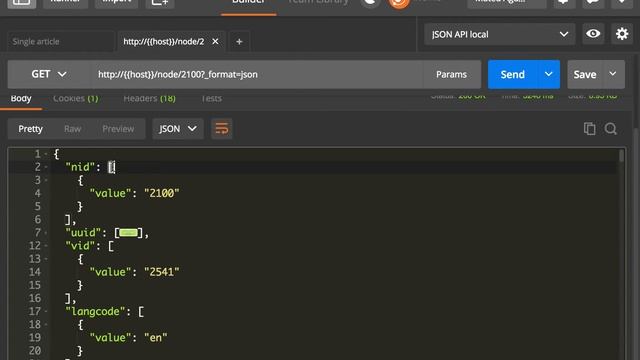Open the GET method dropdown

coord(49,74)
